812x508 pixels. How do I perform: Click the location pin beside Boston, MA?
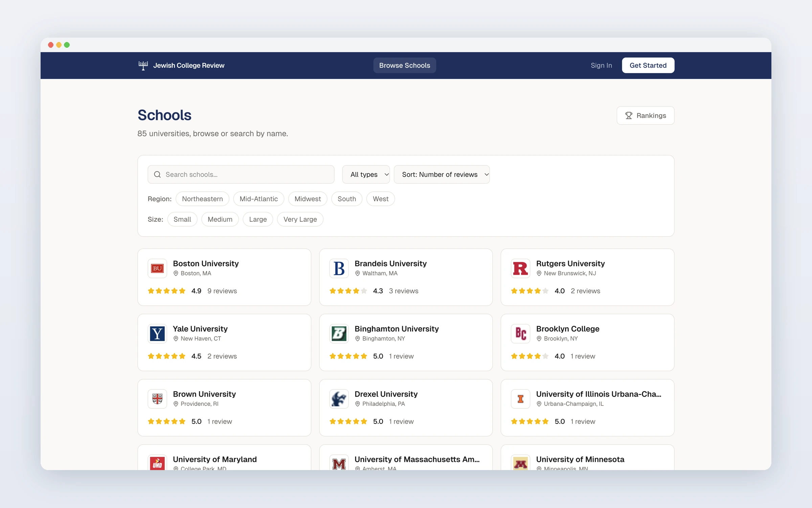(176, 273)
